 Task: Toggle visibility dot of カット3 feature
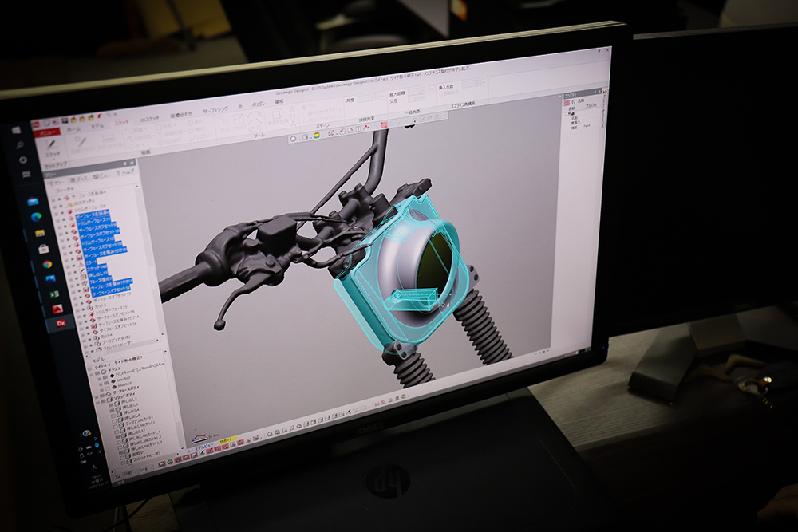pos(82,309)
